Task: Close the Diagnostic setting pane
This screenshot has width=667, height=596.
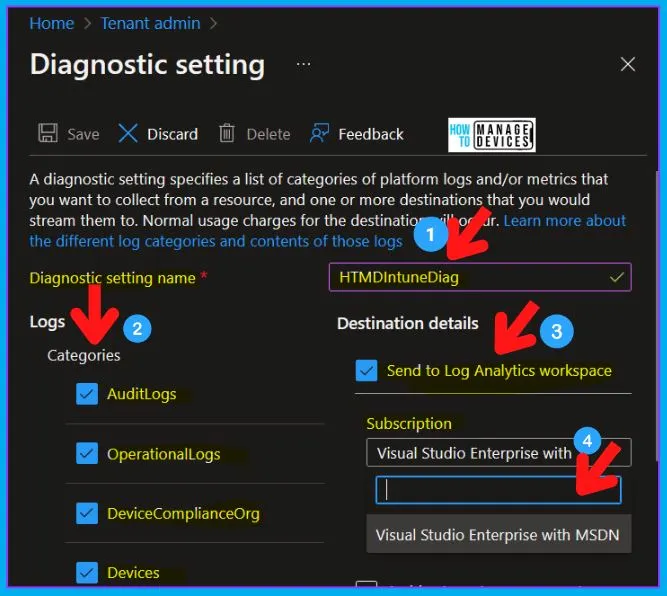Action: click(x=627, y=65)
